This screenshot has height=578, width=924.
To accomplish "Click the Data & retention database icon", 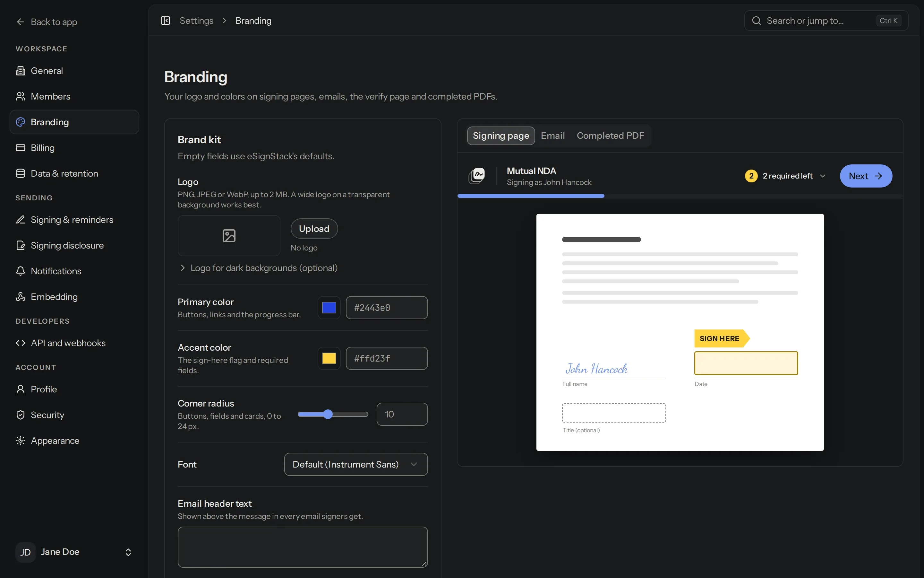I will 21,173.
